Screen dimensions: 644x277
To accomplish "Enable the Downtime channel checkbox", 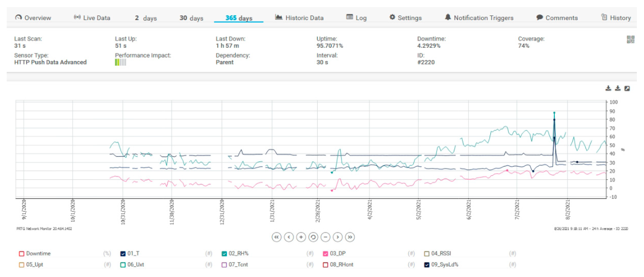I will (x=21, y=254).
